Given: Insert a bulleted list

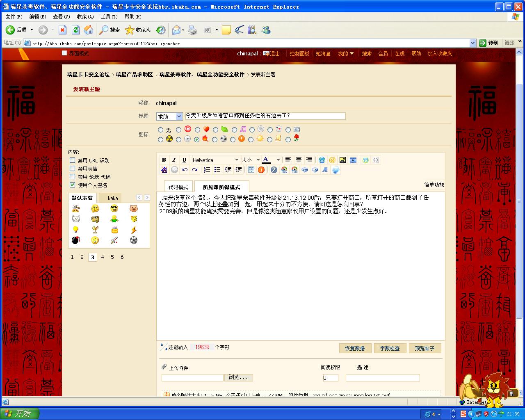Looking at the screenshot, I should [217, 170].
